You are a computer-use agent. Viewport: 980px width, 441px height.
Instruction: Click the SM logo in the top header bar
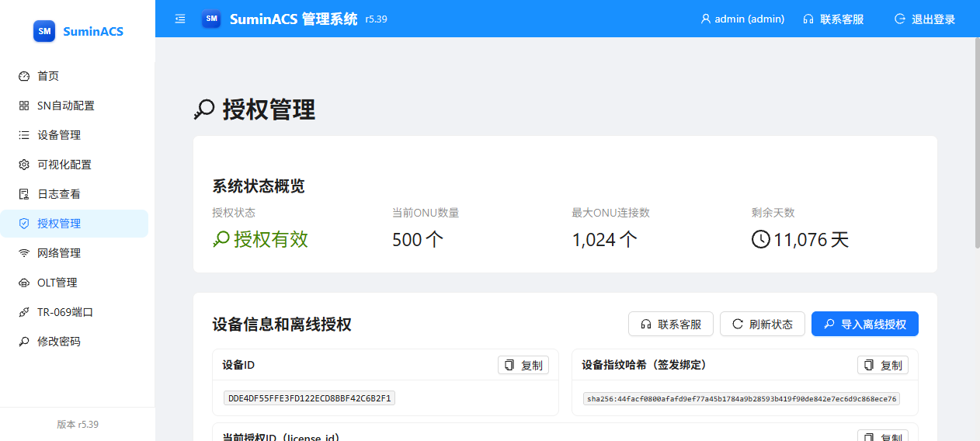(x=211, y=19)
